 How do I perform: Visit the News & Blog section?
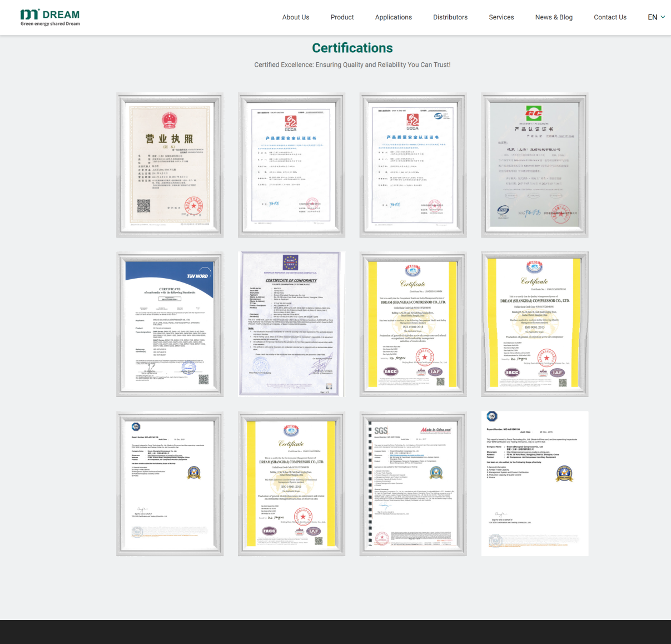(x=553, y=17)
